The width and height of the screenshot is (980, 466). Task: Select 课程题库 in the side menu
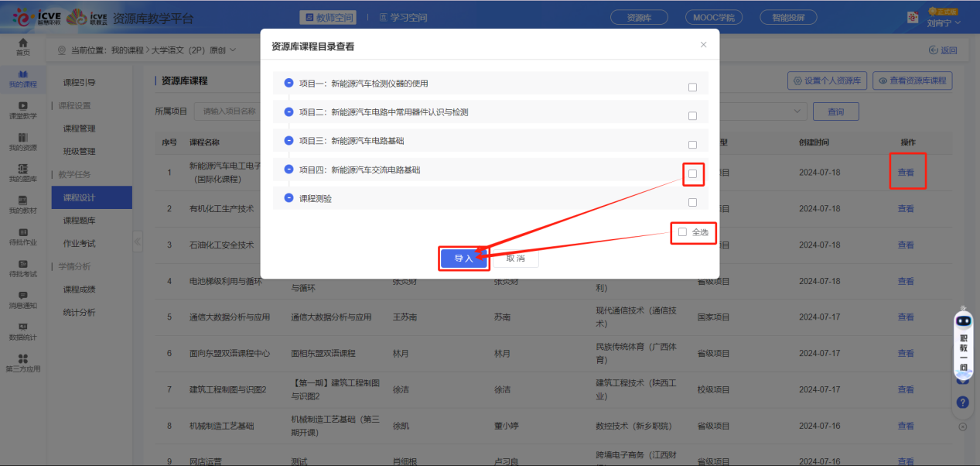(79, 221)
